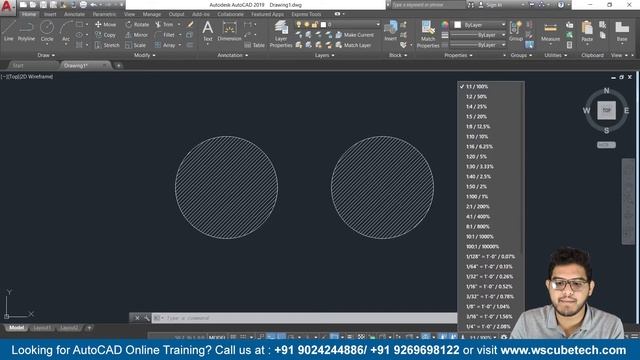Click the Trim tool icon
Image resolution: width=640 pixels, height=360 pixels.
point(158,24)
